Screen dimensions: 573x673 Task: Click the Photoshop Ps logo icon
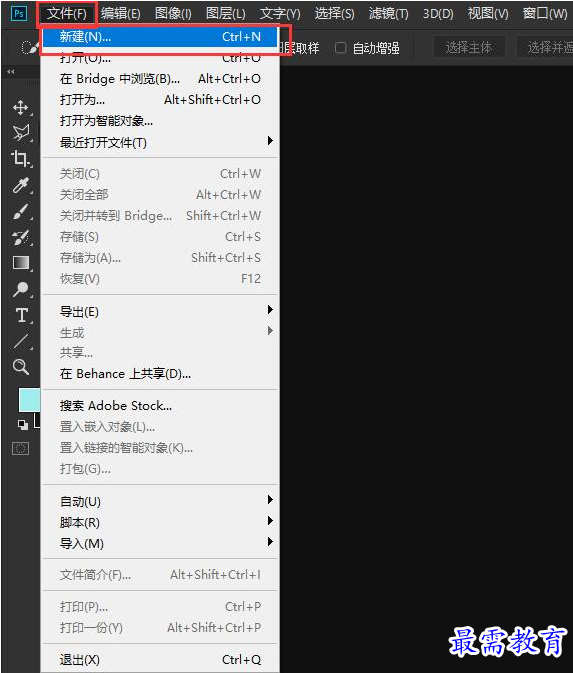(x=18, y=13)
